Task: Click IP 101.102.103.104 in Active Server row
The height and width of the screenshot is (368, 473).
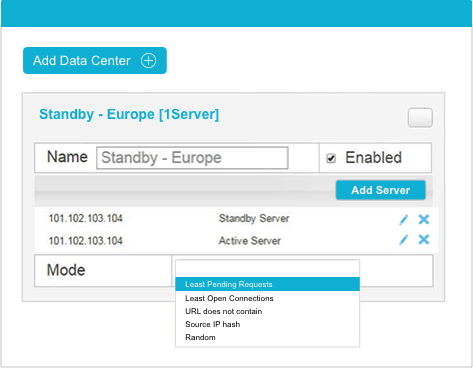Action: [x=86, y=241]
